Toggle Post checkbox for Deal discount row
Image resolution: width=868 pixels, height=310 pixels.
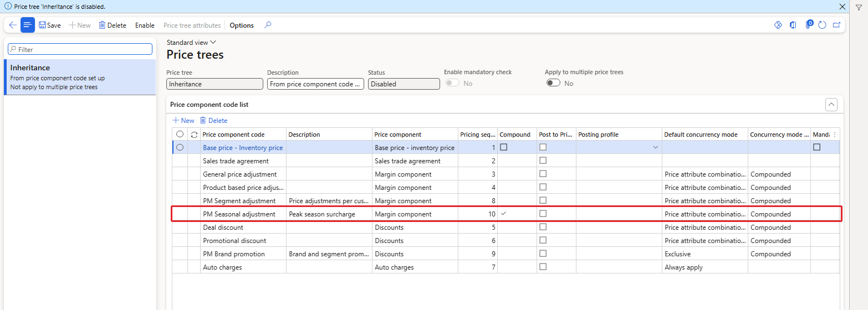coord(543,227)
